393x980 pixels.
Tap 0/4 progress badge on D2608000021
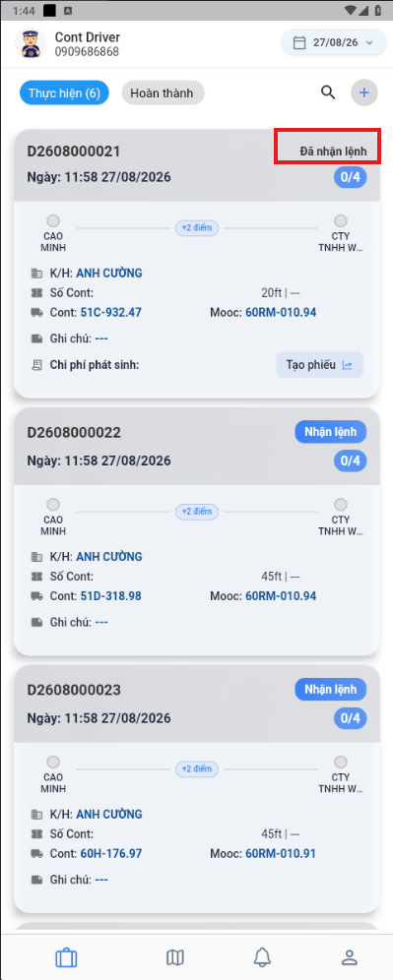pyautogui.click(x=351, y=177)
